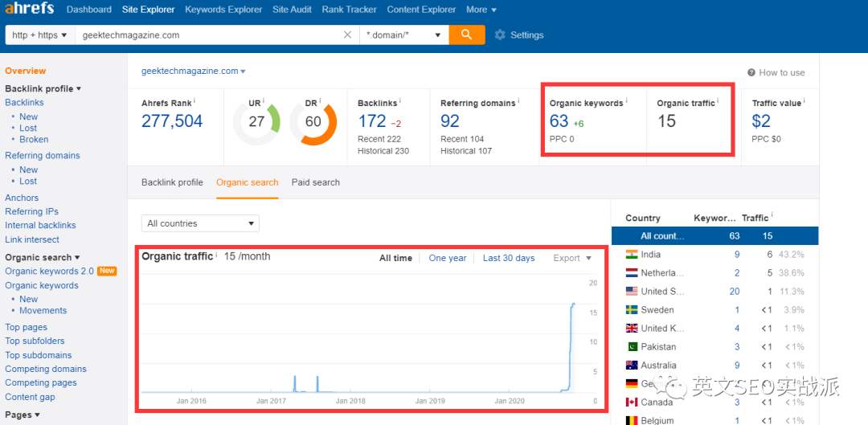This screenshot has height=425, width=868.
Task: Open the *.domain/* mode dropdown
Action: 404,35
